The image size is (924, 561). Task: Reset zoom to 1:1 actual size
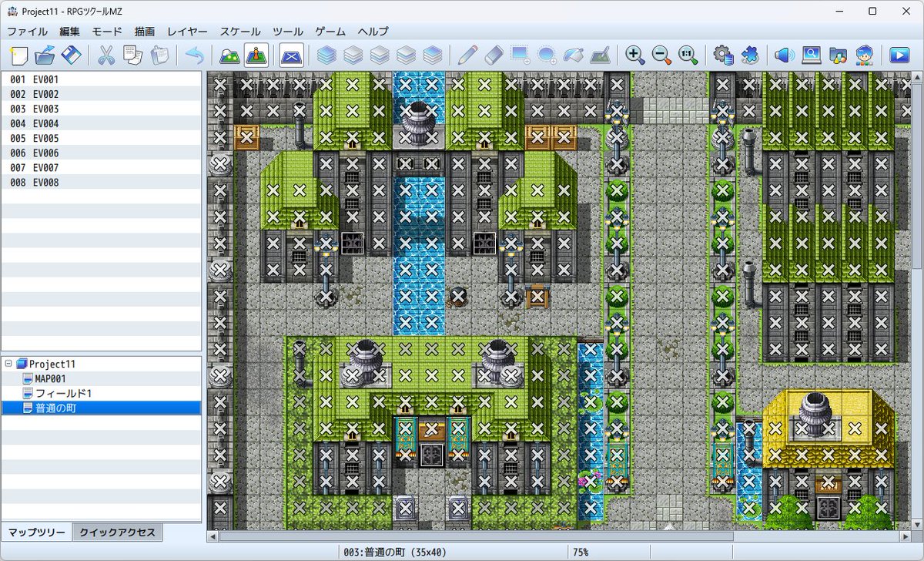pyautogui.click(x=688, y=55)
